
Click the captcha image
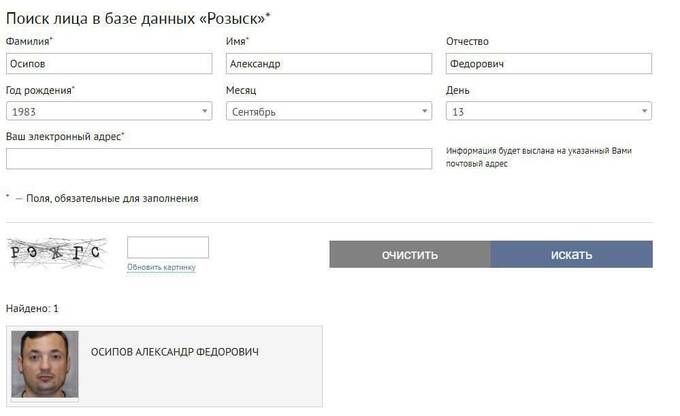[57, 252]
